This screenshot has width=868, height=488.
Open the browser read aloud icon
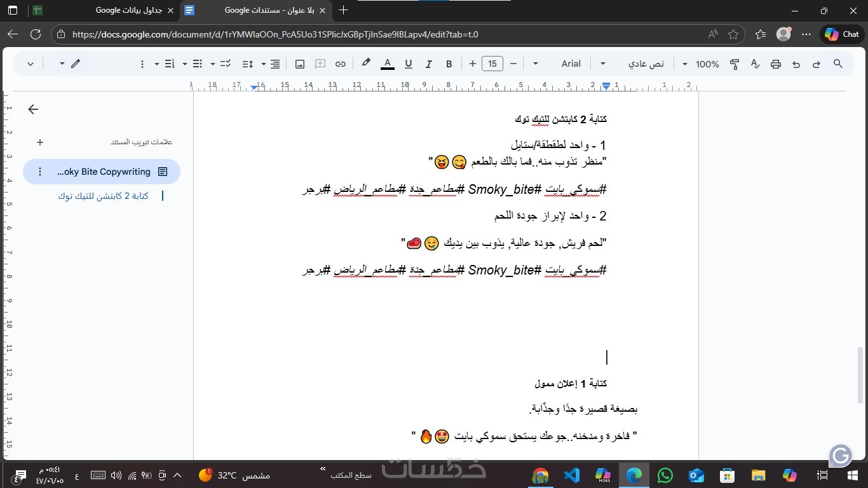point(714,34)
